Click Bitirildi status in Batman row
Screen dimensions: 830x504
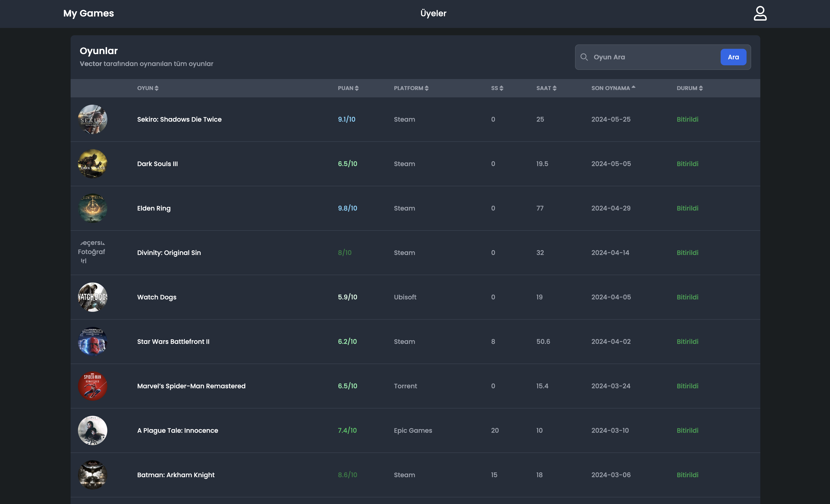pyautogui.click(x=687, y=475)
